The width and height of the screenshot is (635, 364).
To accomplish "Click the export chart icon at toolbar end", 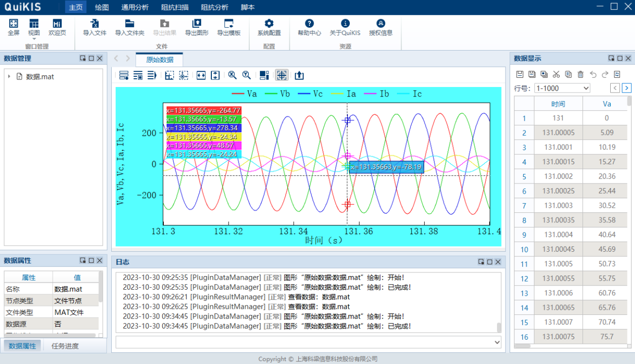I will click(x=299, y=75).
